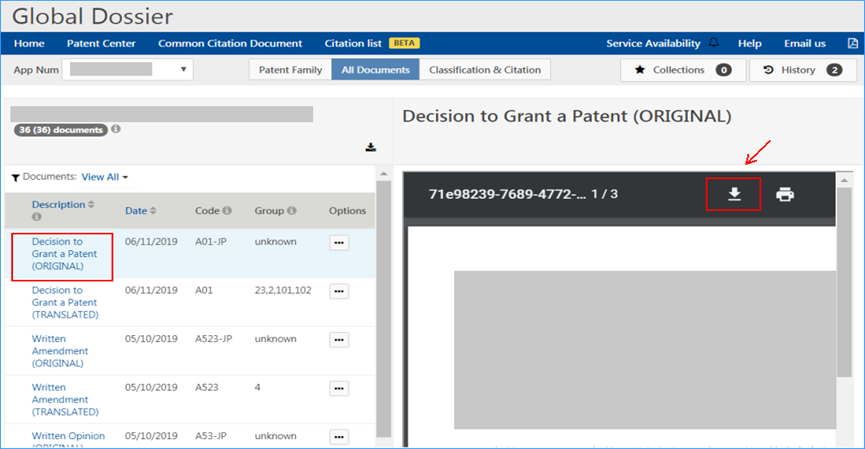Click the Service Availability bell icon

714,42
